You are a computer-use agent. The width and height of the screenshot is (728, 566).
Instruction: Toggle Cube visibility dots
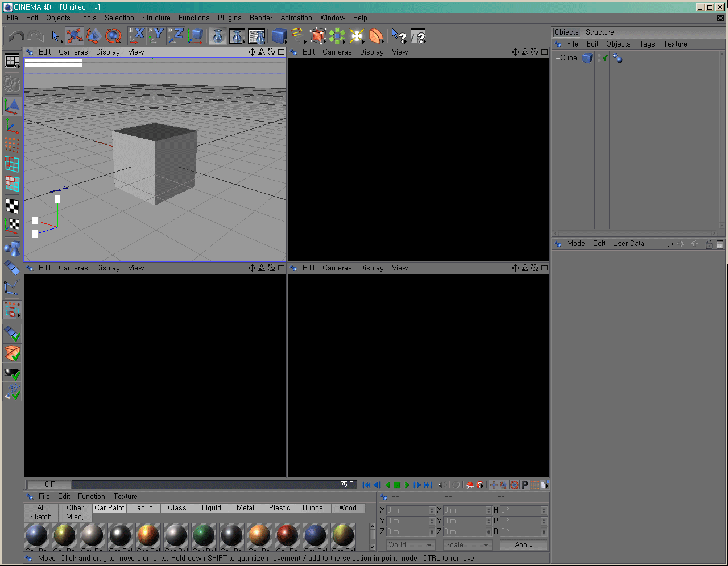pos(599,58)
